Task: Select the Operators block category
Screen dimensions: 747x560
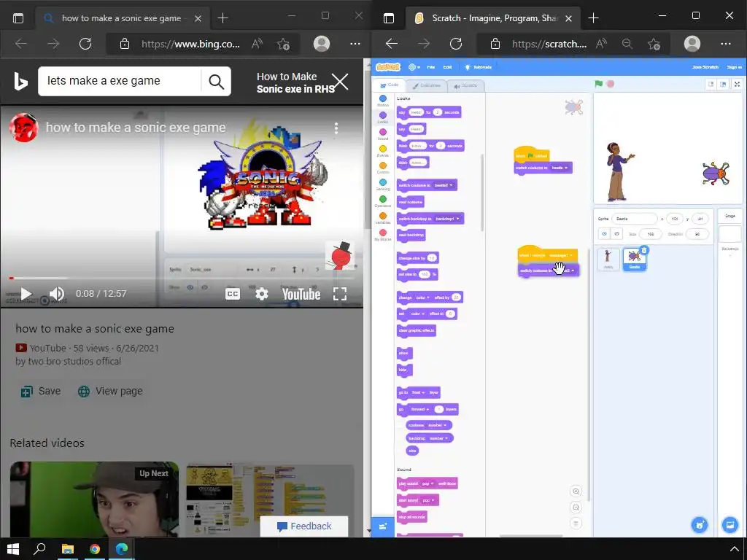Action: tap(383, 201)
